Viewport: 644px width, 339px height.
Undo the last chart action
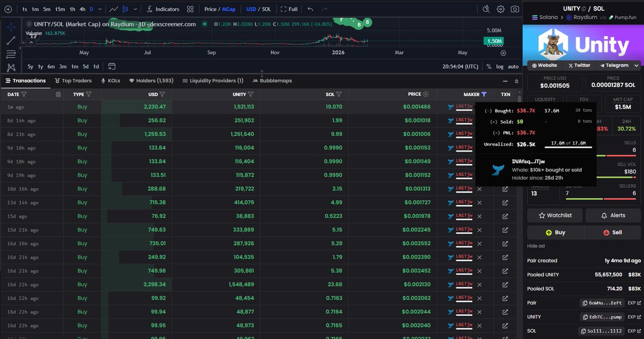(x=310, y=9)
